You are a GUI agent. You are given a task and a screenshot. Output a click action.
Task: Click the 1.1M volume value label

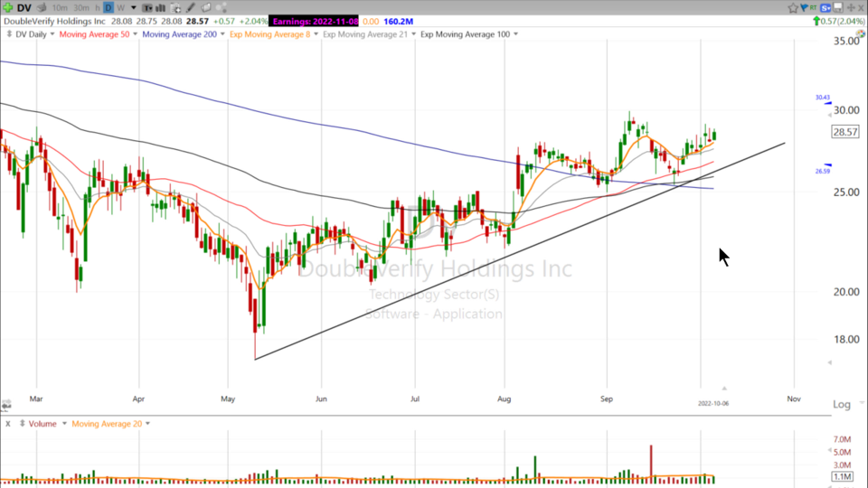[x=842, y=477]
